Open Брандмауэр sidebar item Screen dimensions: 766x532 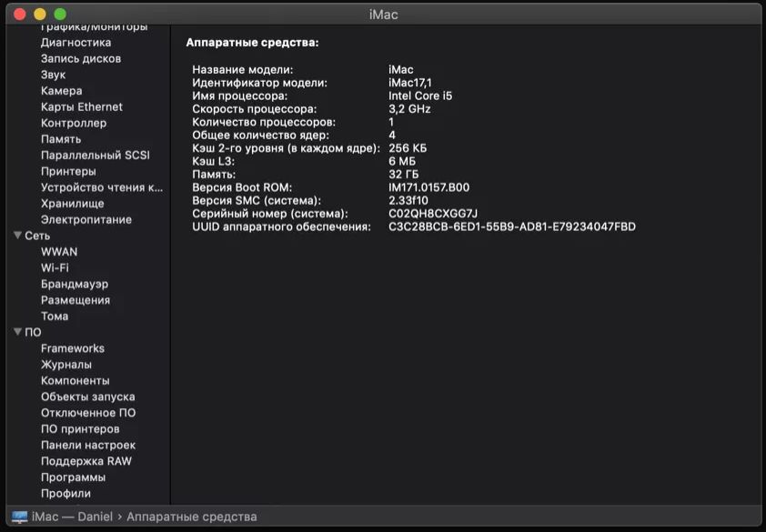[75, 285]
